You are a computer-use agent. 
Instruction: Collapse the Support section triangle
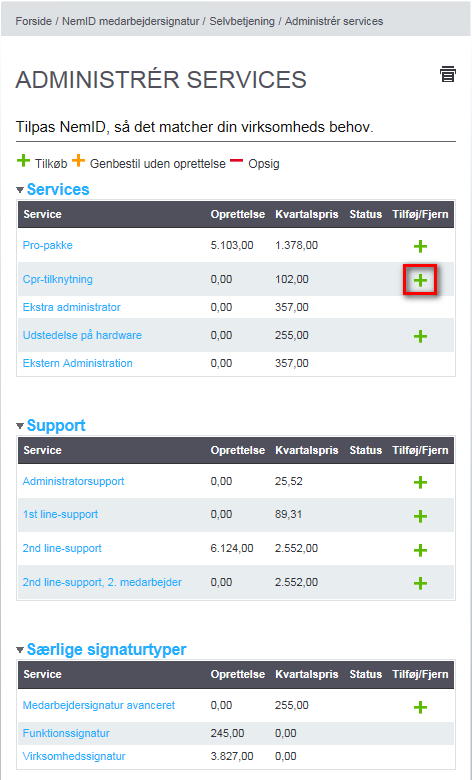tap(20, 426)
